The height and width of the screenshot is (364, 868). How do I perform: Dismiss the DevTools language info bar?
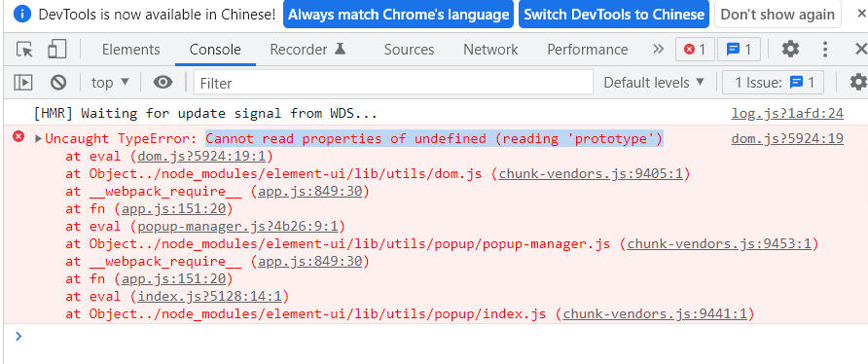point(860,15)
